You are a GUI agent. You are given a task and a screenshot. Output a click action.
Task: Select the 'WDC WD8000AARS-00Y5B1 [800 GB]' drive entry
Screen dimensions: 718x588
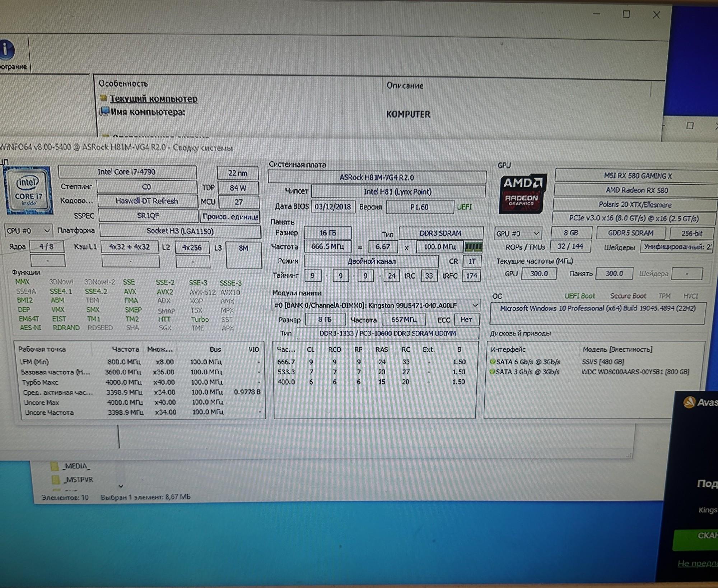(x=635, y=372)
